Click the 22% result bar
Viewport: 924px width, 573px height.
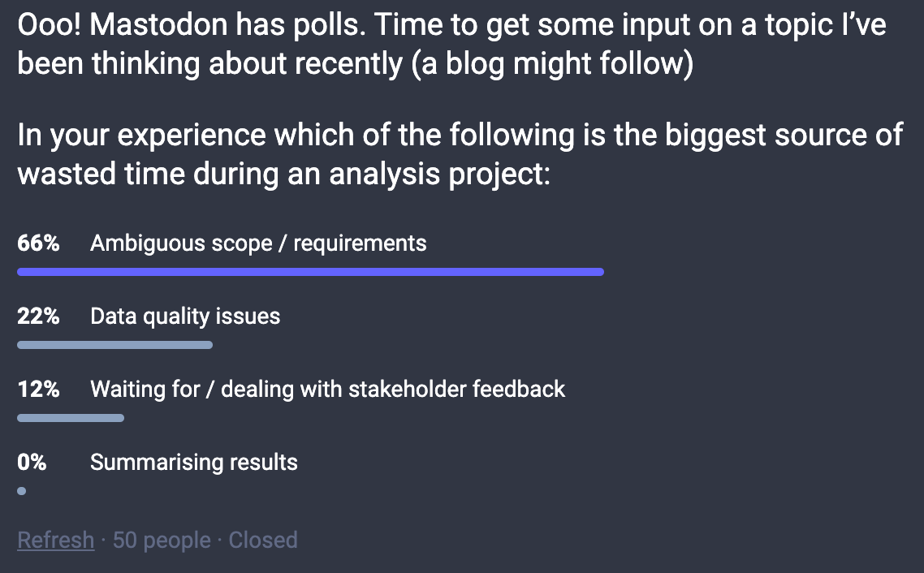pos(115,345)
